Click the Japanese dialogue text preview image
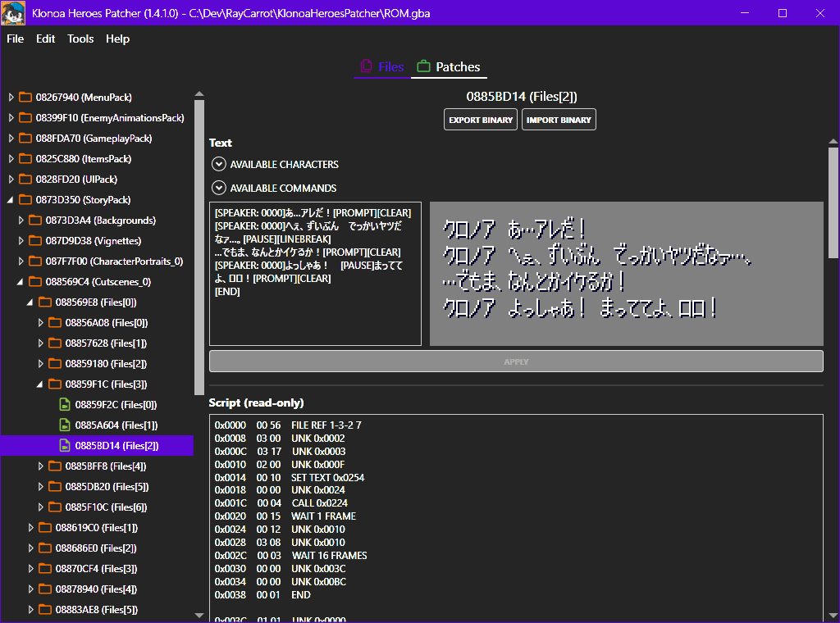Screen dimensions: 840x623 tap(626, 274)
